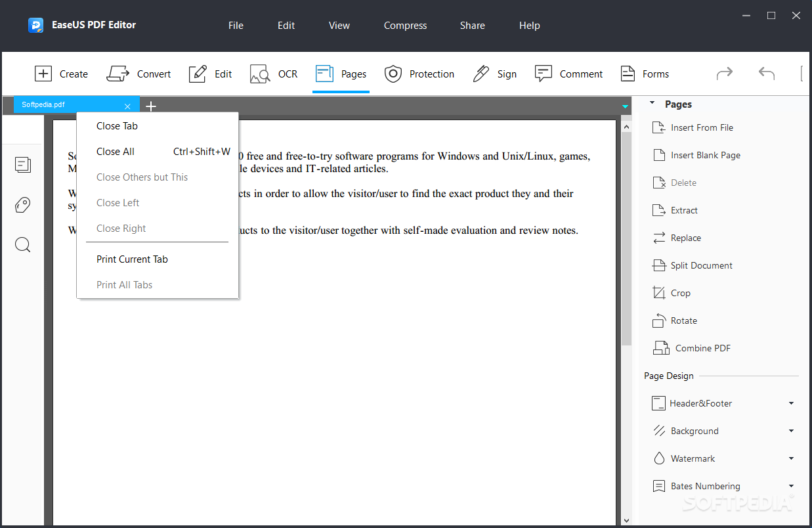
Task: Click Split Document option
Action: [x=693, y=265]
